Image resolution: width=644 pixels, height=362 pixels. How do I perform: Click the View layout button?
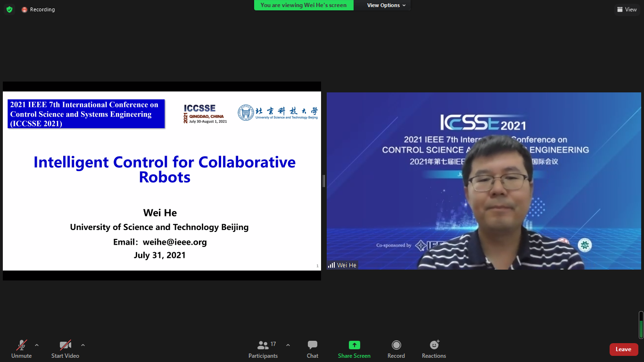coord(627,9)
